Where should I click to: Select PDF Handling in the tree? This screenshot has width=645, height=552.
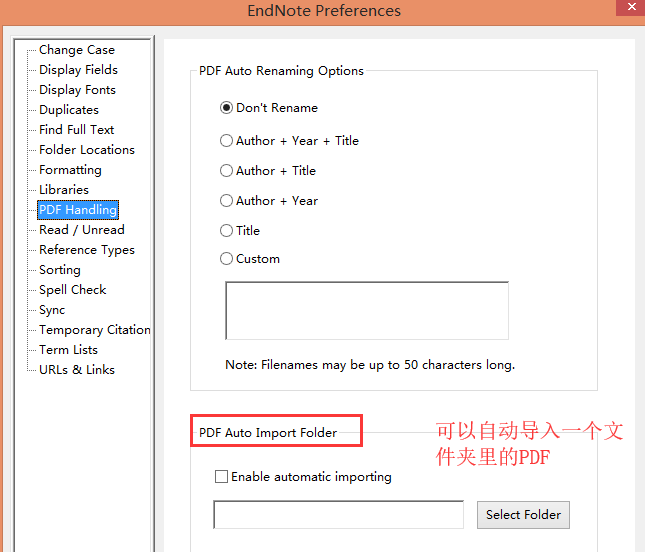78,210
